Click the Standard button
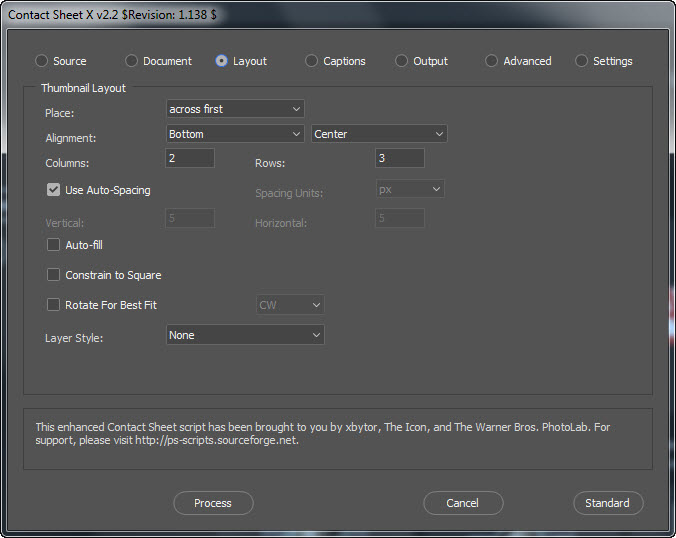 [x=608, y=503]
